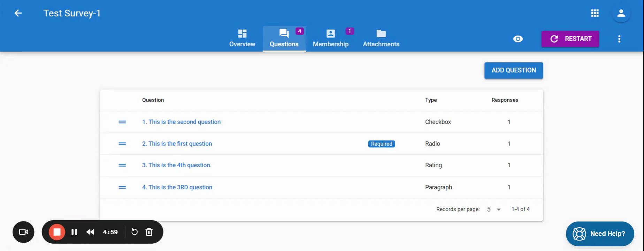Switch to the Overview tab

[242, 38]
